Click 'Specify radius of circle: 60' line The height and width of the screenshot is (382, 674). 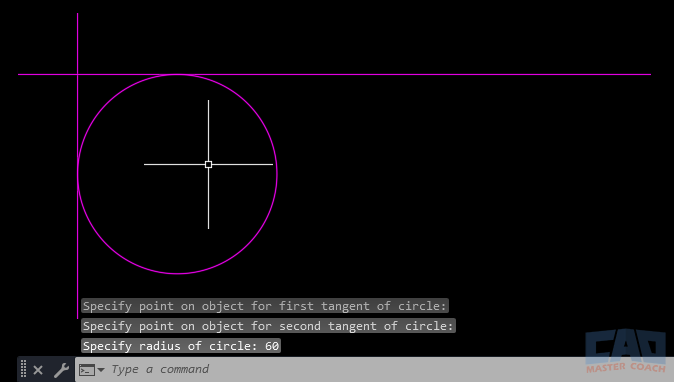[x=181, y=346]
